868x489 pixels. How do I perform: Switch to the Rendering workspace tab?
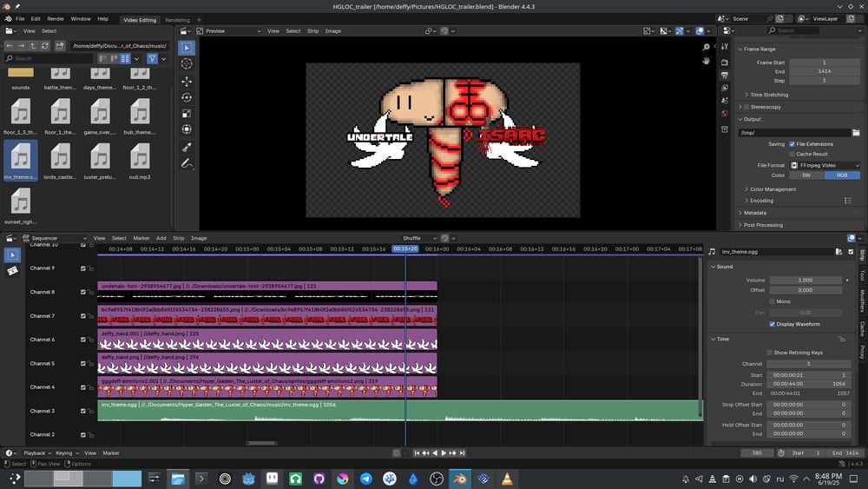click(177, 20)
